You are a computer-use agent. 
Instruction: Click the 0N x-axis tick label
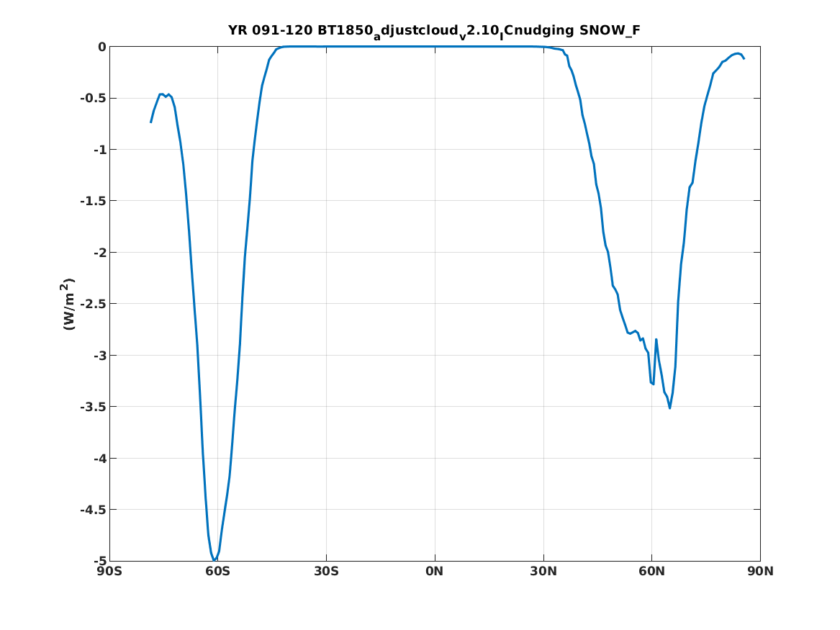click(435, 572)
